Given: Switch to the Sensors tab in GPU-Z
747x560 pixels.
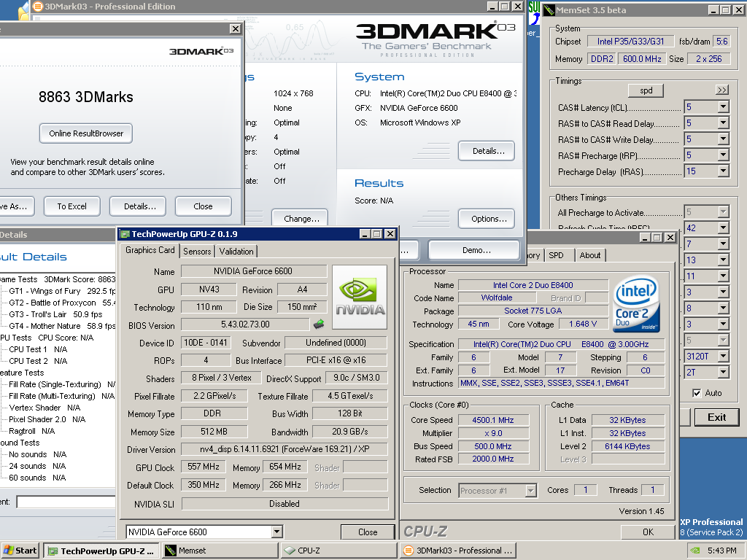Looking at the screenshot, I should coord(197,252).
